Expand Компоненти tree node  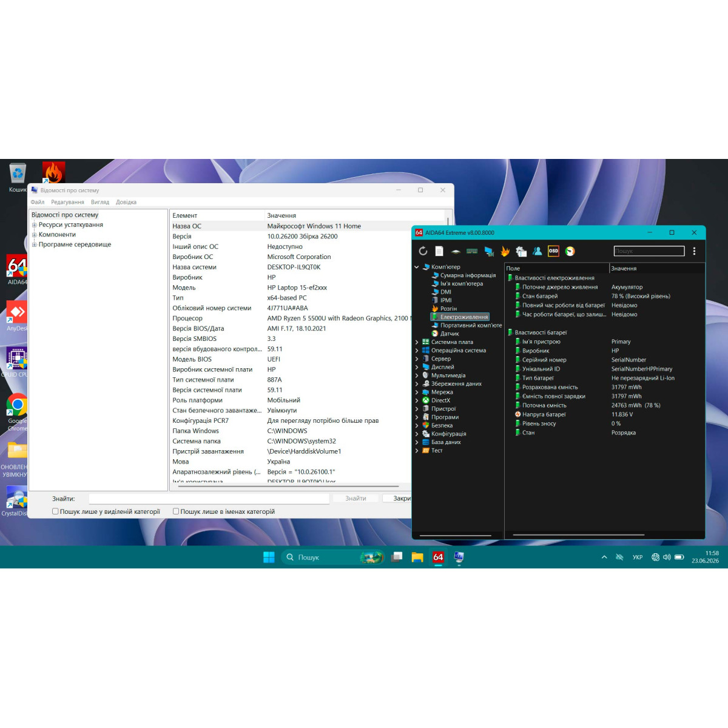point(35,235)
